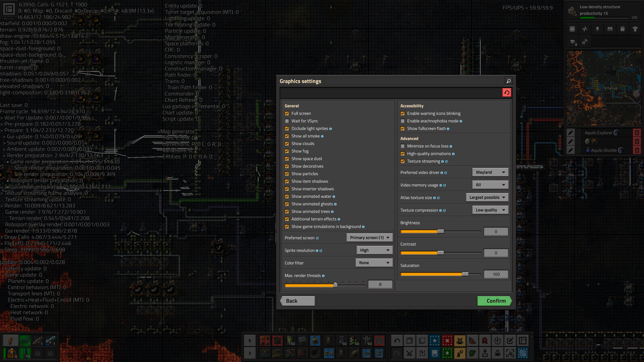Select the paste/rotate tool icon in shortcut bar
This screenshot has height=362, width=644.
(422, 353)
